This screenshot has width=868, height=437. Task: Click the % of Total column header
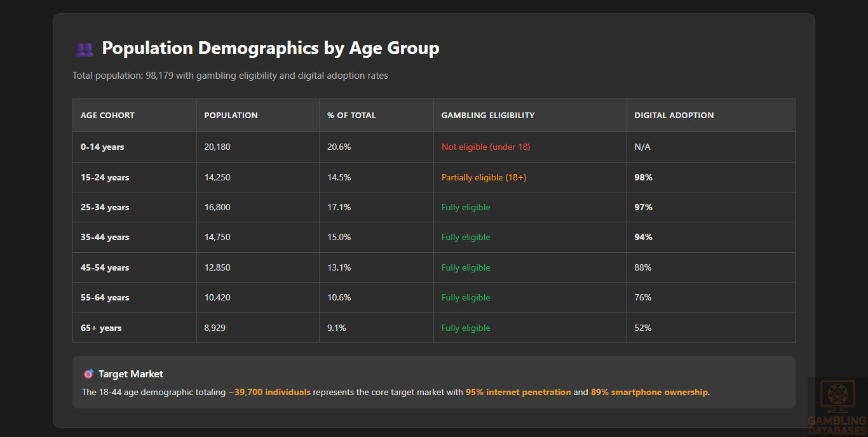pyautogui.click(x=351, y=116)
